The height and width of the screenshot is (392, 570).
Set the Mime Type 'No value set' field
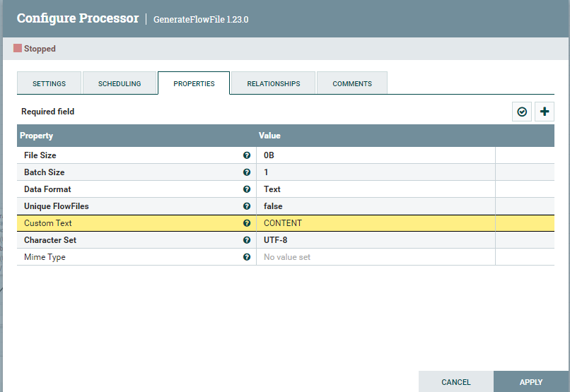[376, 257]
